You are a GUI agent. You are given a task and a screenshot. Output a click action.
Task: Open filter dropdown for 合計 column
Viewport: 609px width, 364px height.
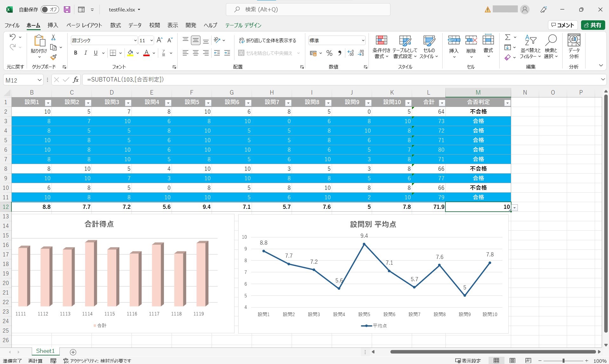point(442,103)
